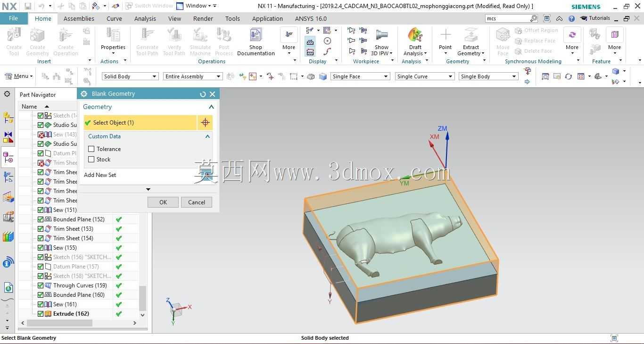Click the command finder search field

(x=507, y=18)
